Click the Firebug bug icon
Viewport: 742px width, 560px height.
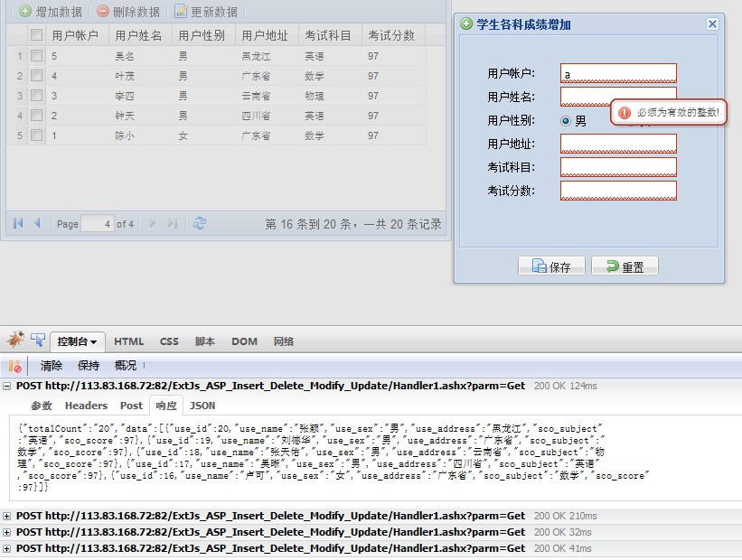pyautogui.click(x=15, y=341)
